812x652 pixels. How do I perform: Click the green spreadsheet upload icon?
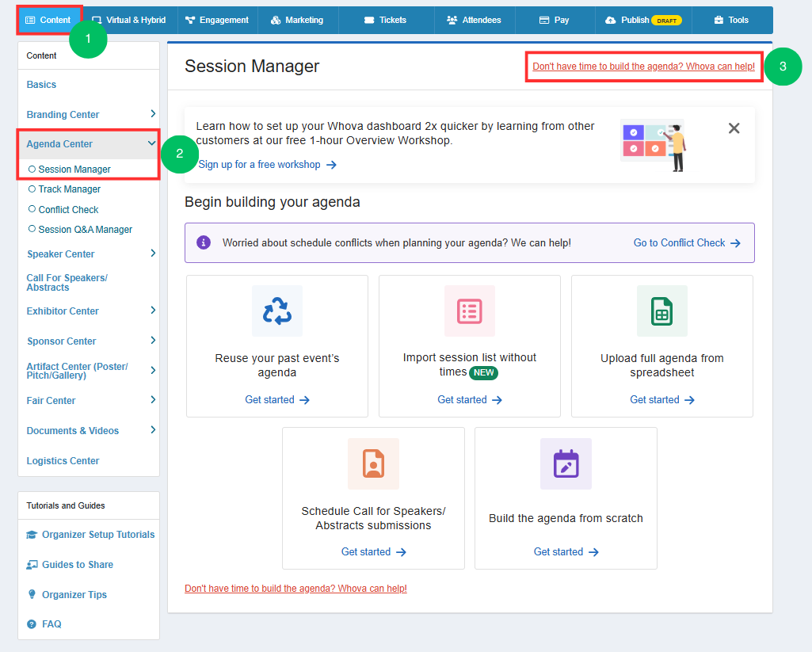click(x=661, y=311)
